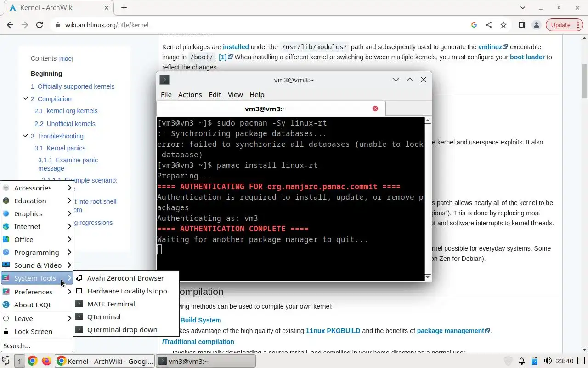Screen dimensions: 588x368
Task: Open terminal File menu
Action: (x=166, y=94)
